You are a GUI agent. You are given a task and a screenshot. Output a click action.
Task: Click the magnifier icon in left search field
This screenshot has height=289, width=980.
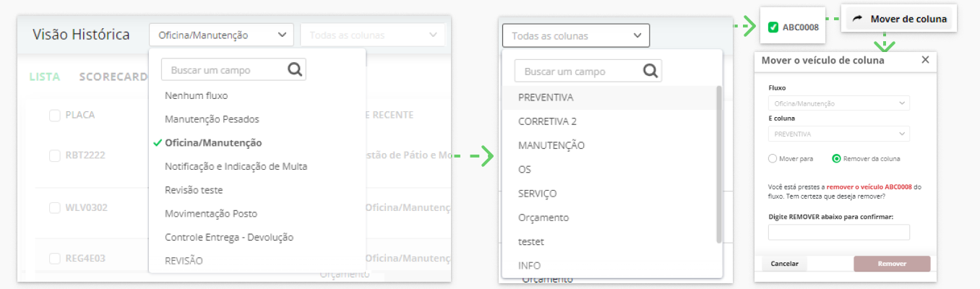coord(295,70)
